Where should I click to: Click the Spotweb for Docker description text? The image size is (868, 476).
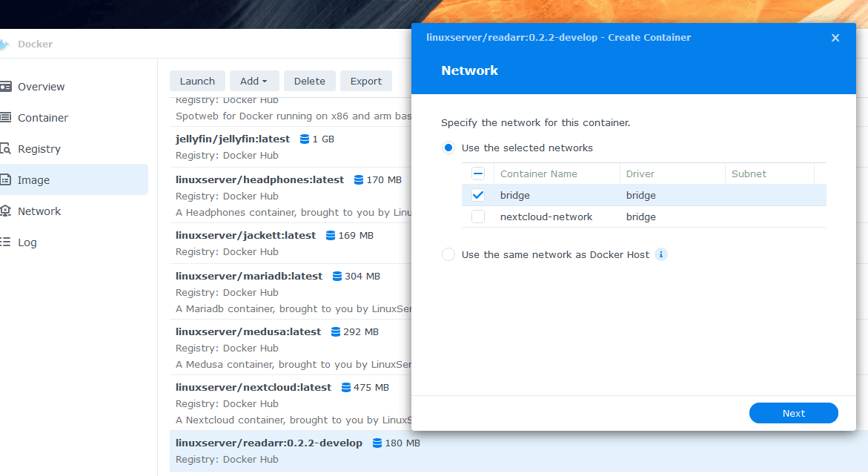[294, 116]
